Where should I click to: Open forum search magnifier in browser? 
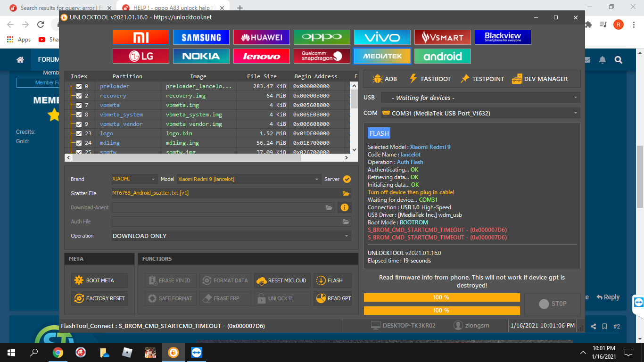tap(619, 60)
